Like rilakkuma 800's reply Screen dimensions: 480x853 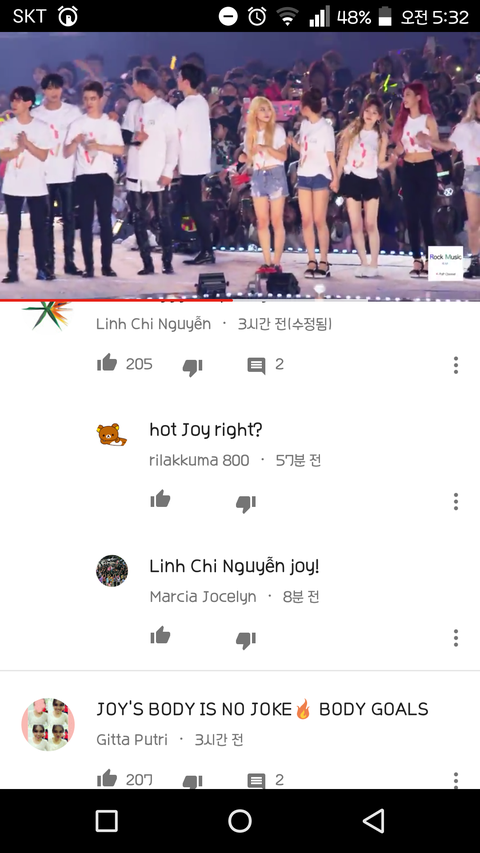click(161, 499)
